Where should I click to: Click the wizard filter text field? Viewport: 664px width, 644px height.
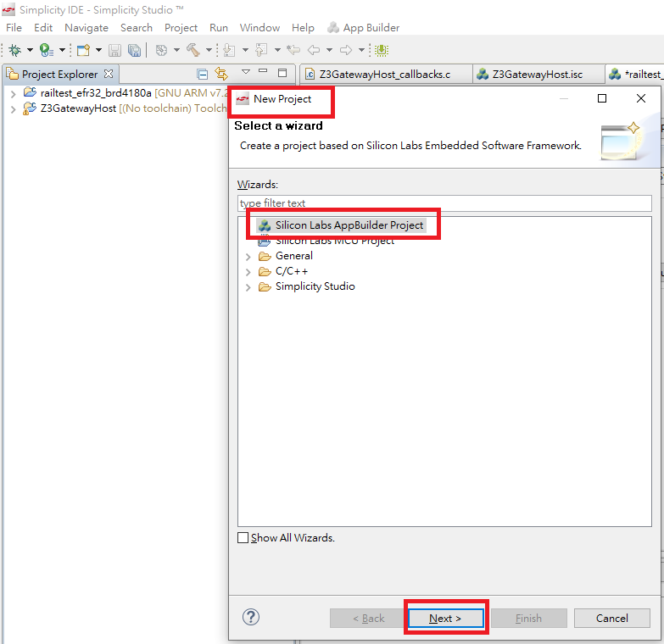tap(444, 203)
